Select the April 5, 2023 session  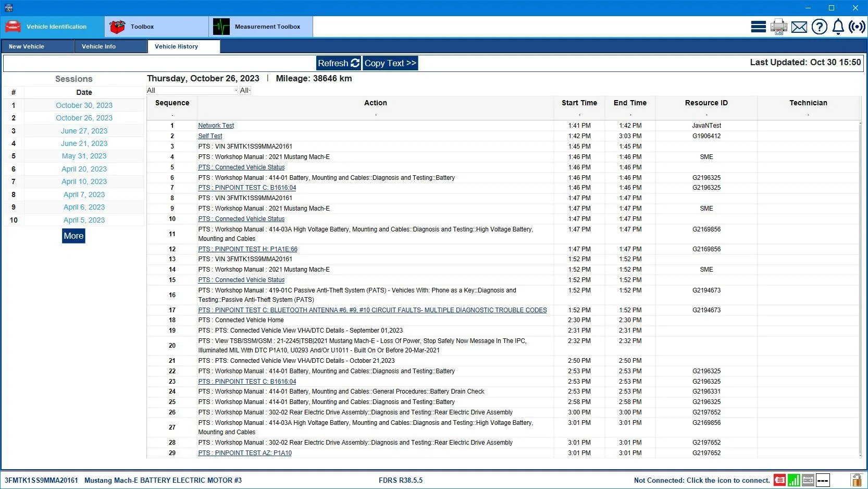(x=84, y=220)
